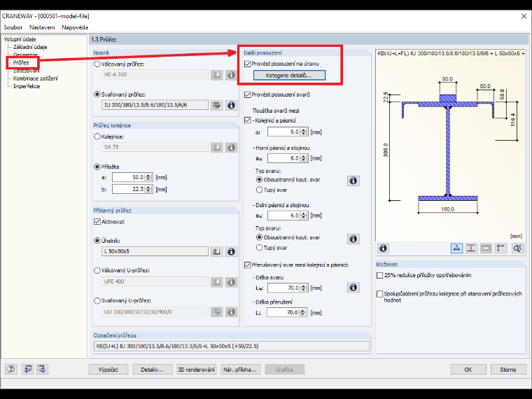Click the 3D renderování button
This screenshot has height=399, width=532.
point(197,370)
